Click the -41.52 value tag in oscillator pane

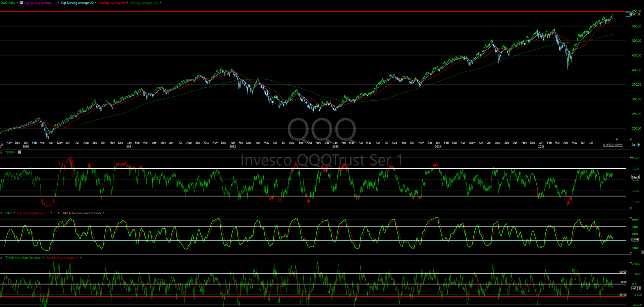click(x=636, y=288)
